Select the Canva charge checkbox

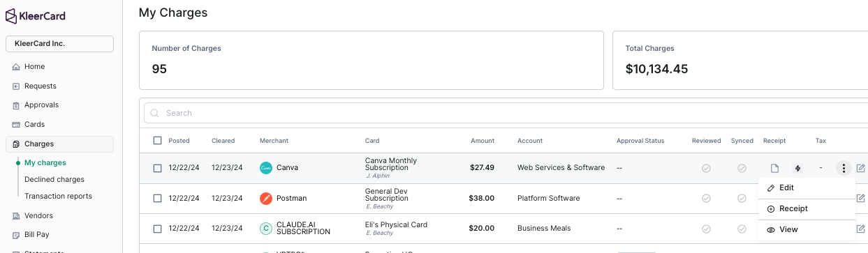pos(157,168)
